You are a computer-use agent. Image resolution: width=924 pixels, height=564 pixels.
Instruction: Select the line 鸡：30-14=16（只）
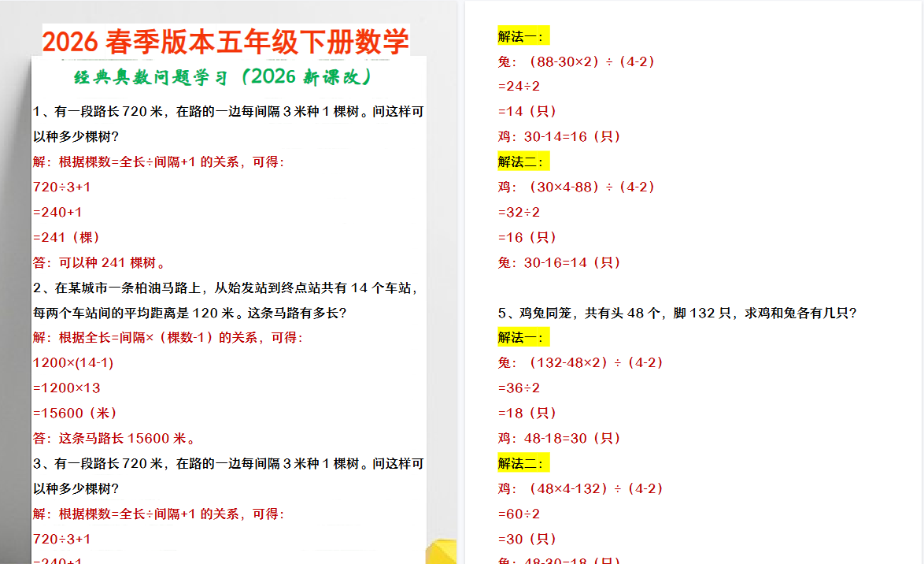pos(556,135)
